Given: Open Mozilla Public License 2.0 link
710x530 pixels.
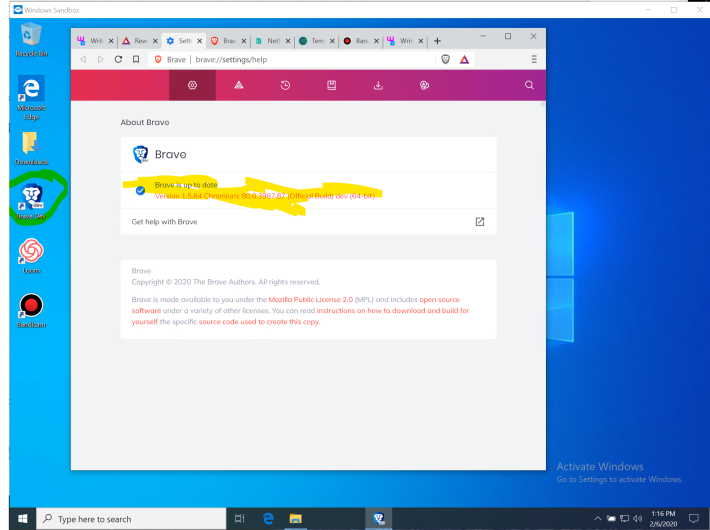Looking at the screenshot, I should coord(311,299).
